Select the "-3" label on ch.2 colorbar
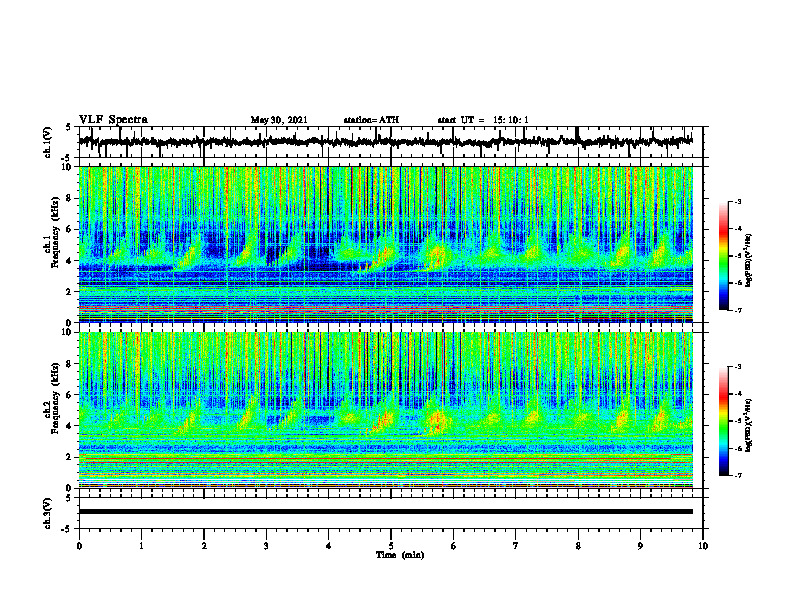Viewport: 792px width, 612px height. (737, 367)
